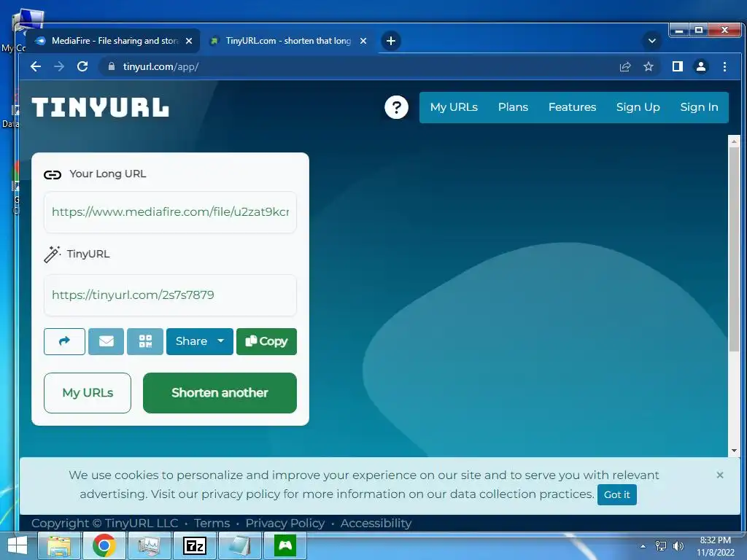747x560 pixels.
Task: Click Chrome icon in taskbar
Action: click(x=104, y=545)
